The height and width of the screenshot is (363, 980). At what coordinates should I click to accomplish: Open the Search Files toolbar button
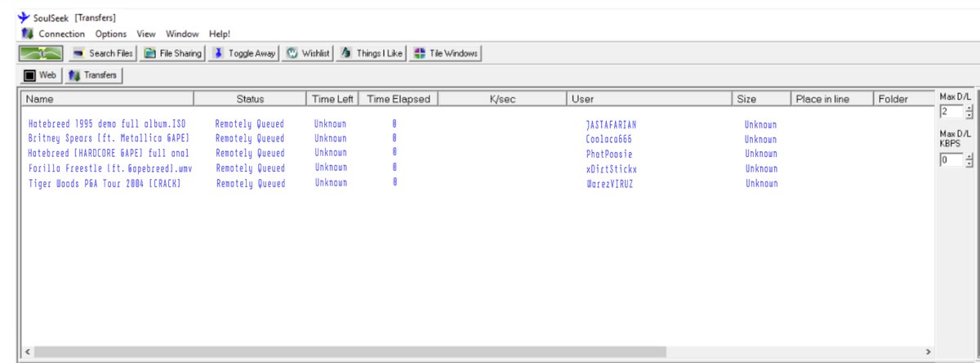pyautogui.click(x=104, y=53)
